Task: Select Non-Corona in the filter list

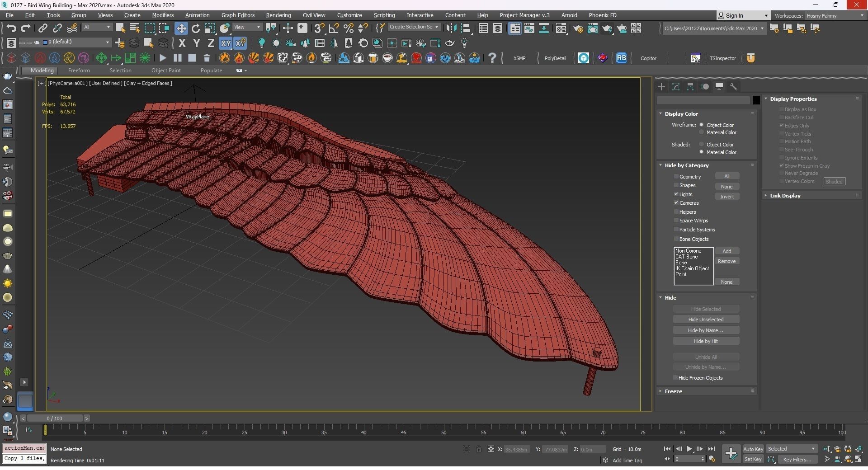Action: click(x=689, y=251)
